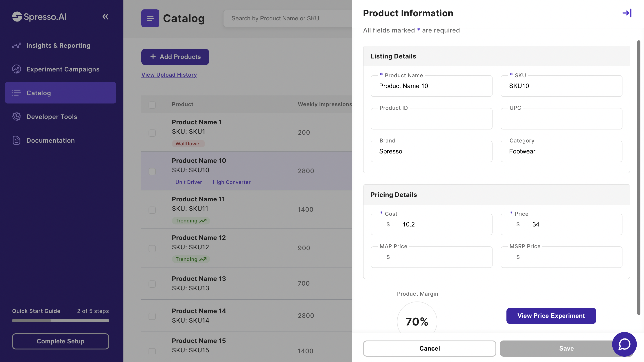This screenshot has height=362, width=644.
Task: Click the Documentation file icon
Action: point(17,140)
